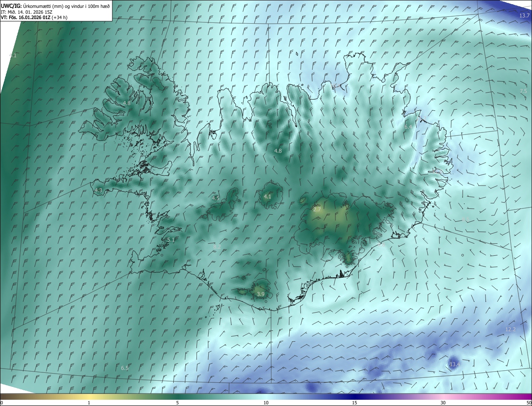Click the initial time 'IT: Mið. 14. 01. 2026 15Z'
This screenshot has height=406, width=532.
pos(26,12)
